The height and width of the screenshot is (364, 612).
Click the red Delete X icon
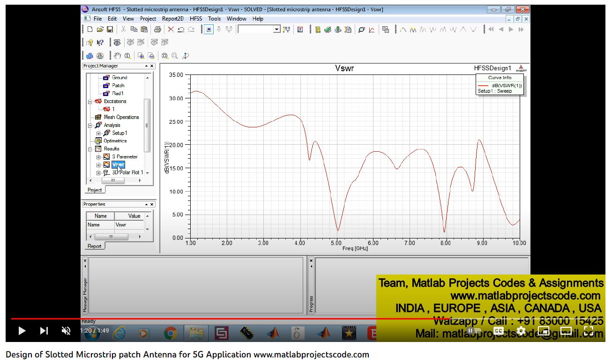(171, 30)
